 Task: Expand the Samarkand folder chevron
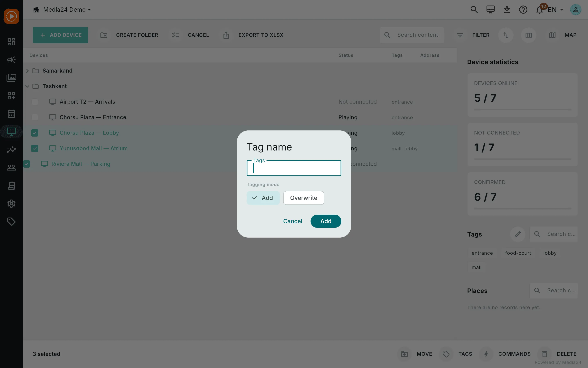pos(27,71)
